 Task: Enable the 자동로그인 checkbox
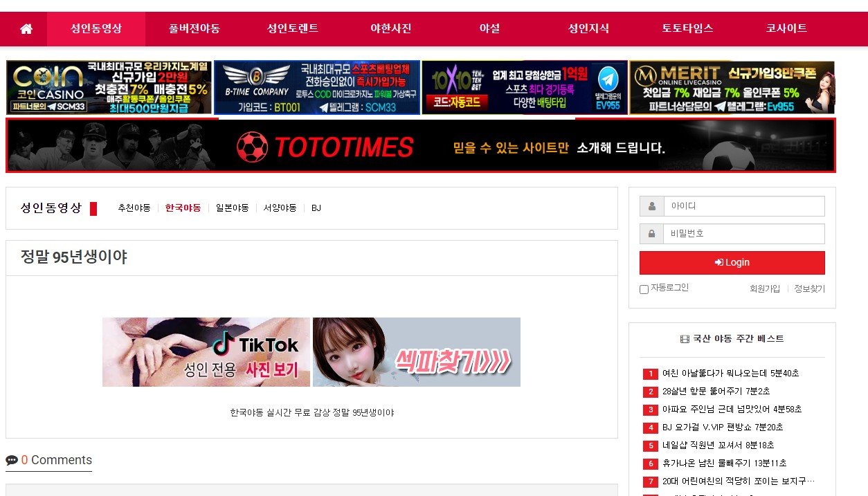coord(644,289)
